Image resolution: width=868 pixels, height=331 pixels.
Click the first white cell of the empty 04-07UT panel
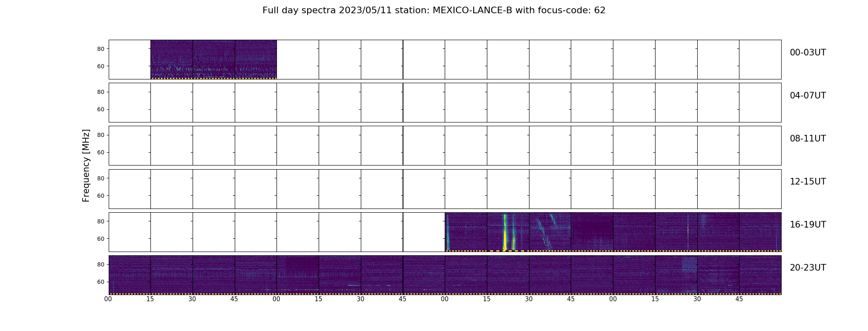(130, 103)
